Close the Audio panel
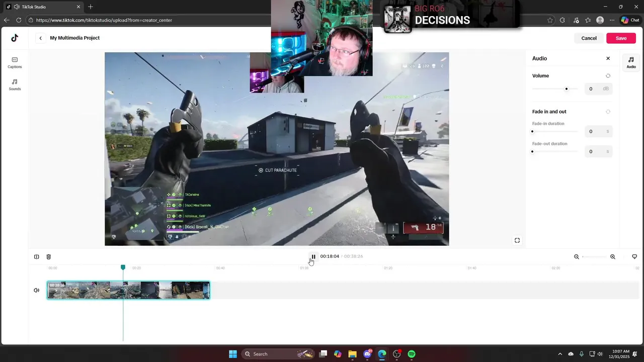 [608, 58]
